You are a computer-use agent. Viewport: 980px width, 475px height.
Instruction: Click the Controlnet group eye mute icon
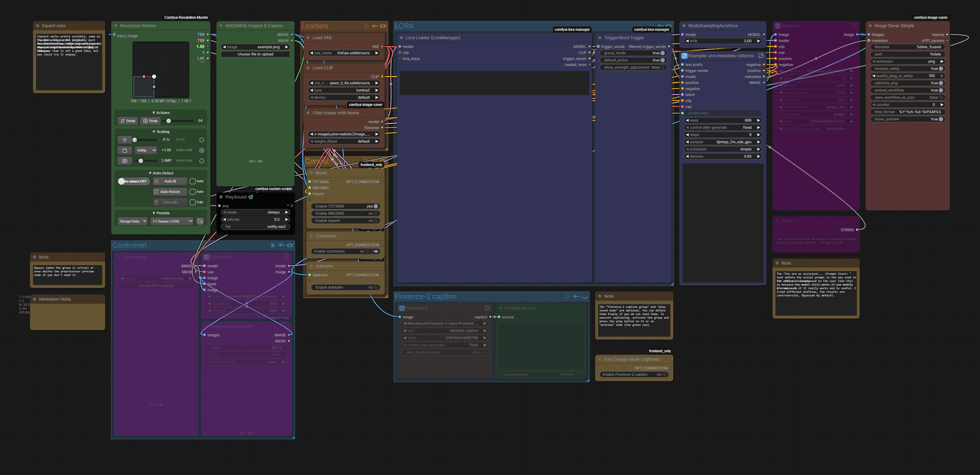(289, 245)
